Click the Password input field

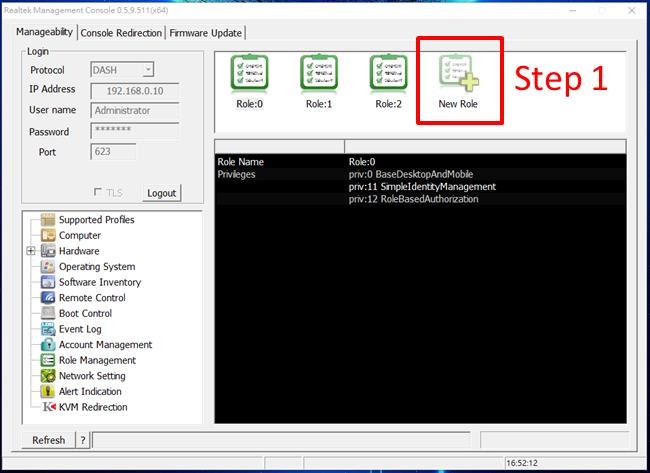tap(135, 131)
